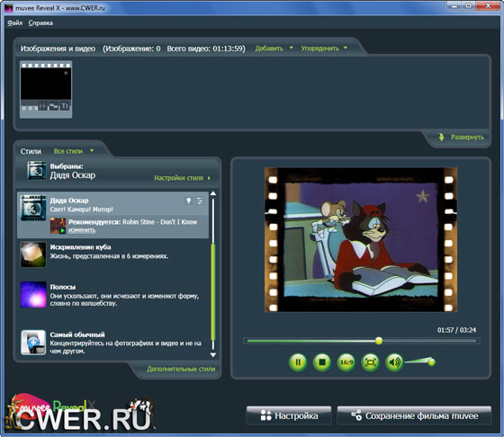Select the Полосы style
This screenshot has width=504, height=437.
112,295
